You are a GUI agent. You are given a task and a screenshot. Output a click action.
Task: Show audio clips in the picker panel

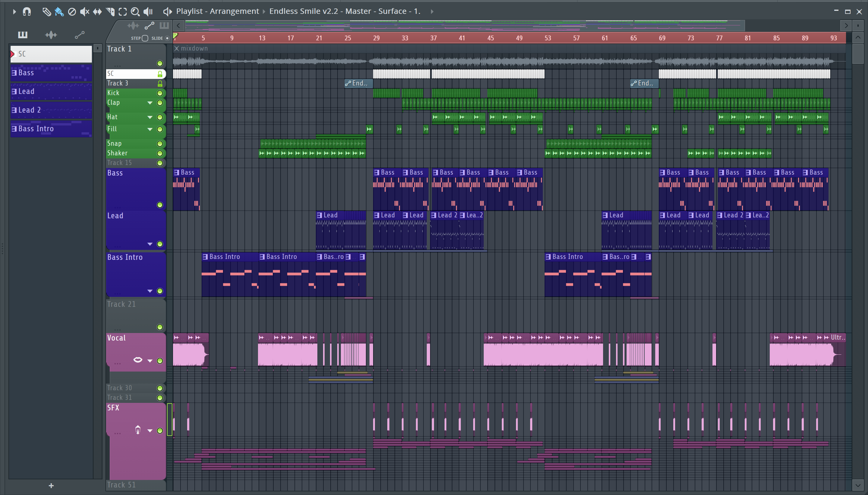click(51, 35)
